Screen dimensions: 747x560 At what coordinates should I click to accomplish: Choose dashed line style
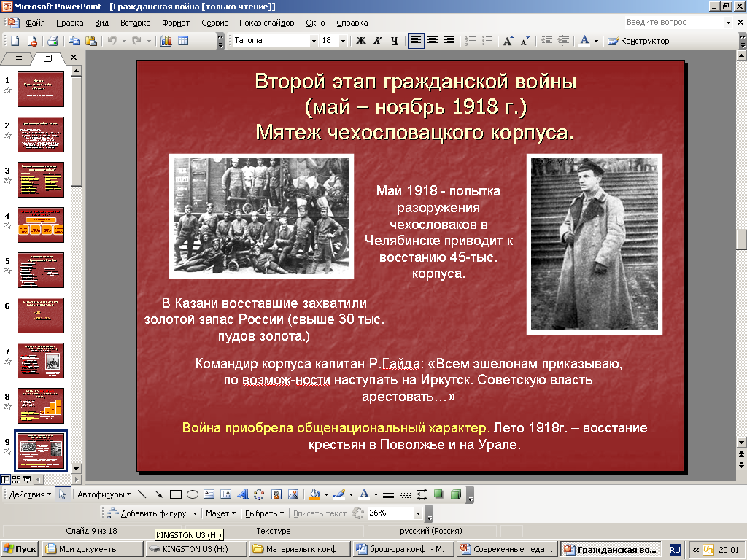[x=405, y=494]
